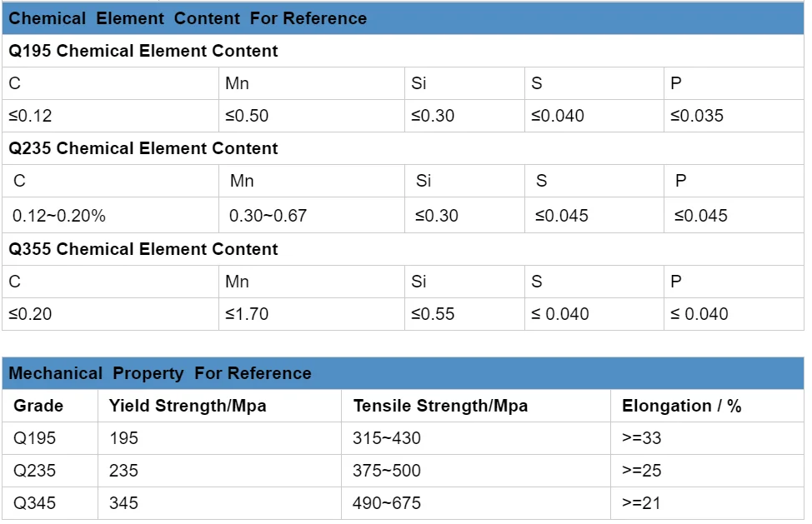Select the elongation value >=25
Screen dimensions: 812x524
641,471
